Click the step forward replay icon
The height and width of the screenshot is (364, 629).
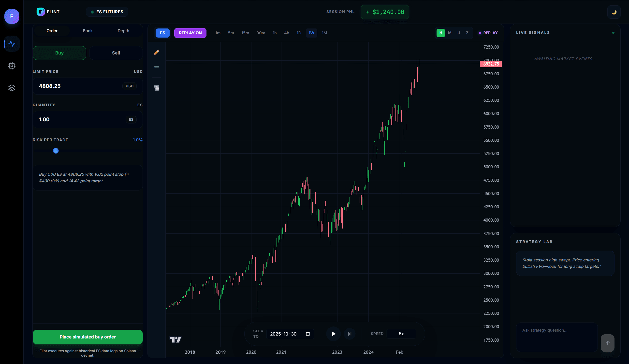(x=350, y=334)
